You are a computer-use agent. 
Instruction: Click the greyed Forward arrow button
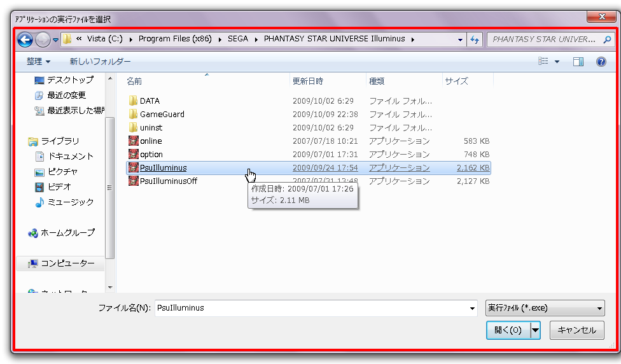coord(43,39)
